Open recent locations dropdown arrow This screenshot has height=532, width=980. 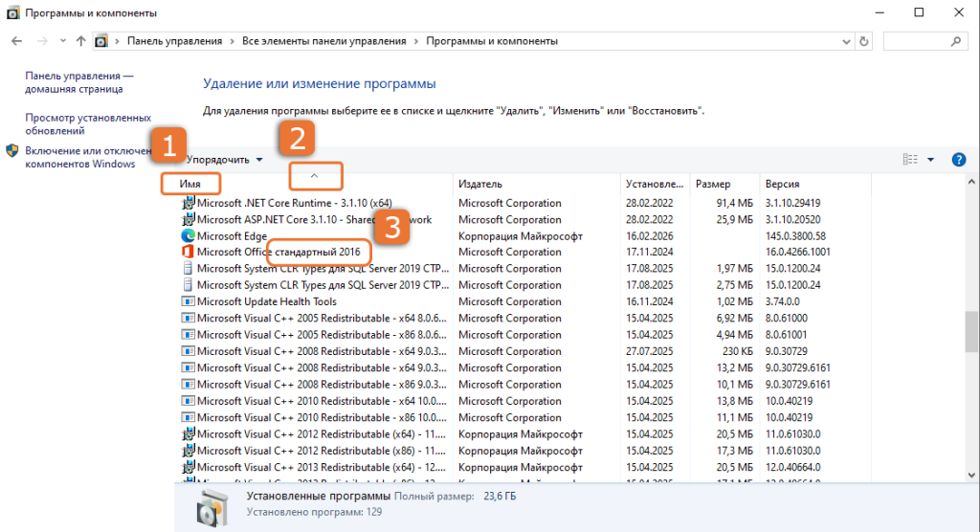(62, 41)
